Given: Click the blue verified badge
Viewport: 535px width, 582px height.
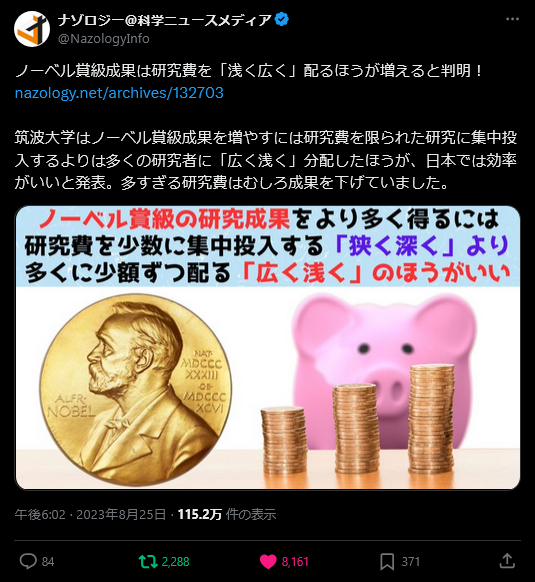Looking at the screenshot, I should tap(282, 19).
